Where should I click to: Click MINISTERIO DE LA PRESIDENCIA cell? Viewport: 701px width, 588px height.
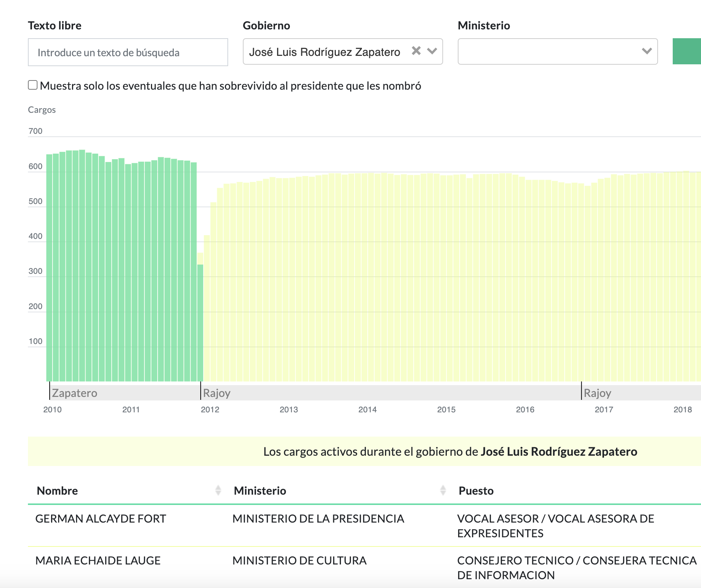(318, 519)
